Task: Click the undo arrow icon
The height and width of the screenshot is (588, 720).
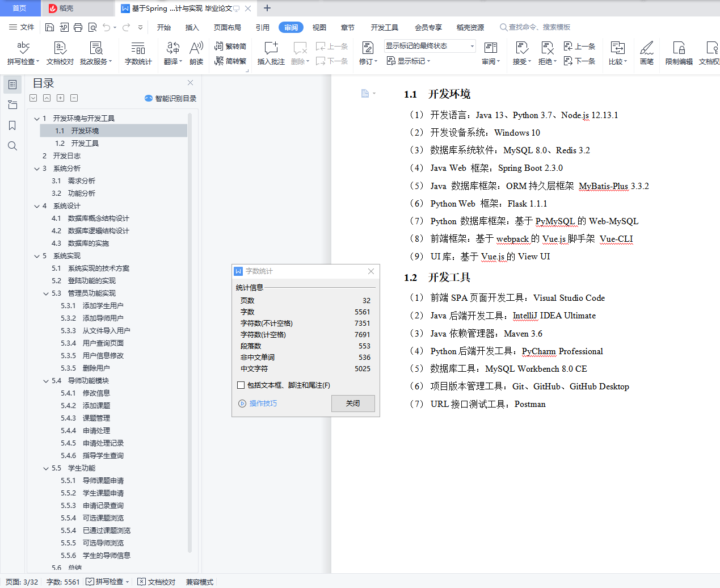Action: [x=106, y=27]
